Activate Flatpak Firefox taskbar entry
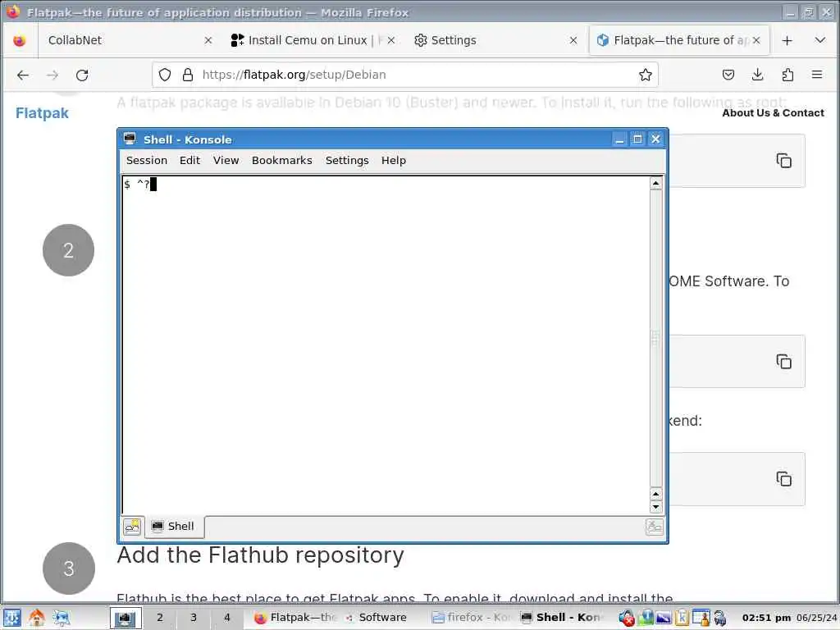Image resolution: width=840 pixels, height=630 pixels. [294, 618]
